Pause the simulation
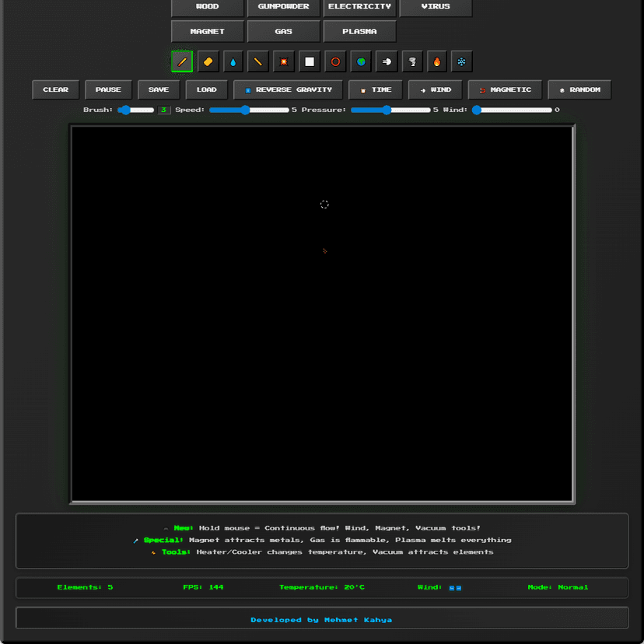The image size is (644, 644). (x=108, y=89)
